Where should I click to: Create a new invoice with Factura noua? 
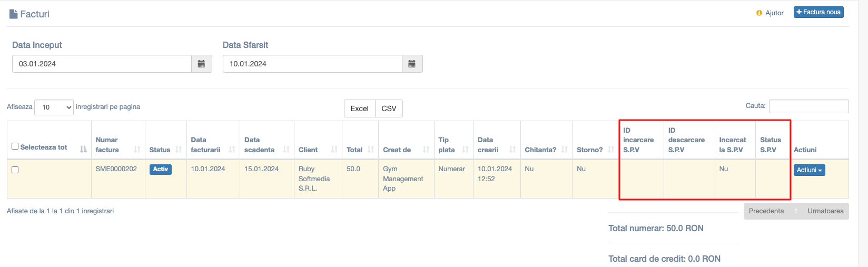[x=818, y=12]
